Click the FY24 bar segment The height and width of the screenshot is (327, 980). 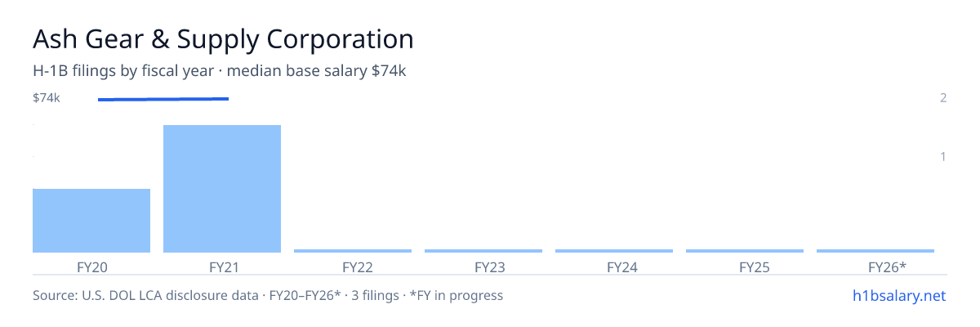[x=614, y=251]
